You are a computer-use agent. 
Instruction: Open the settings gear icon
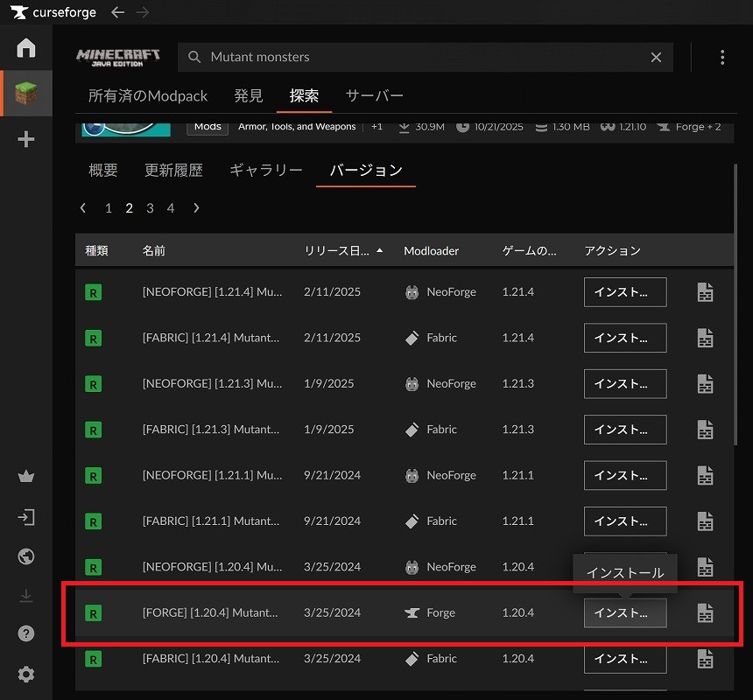pos(26,674)
